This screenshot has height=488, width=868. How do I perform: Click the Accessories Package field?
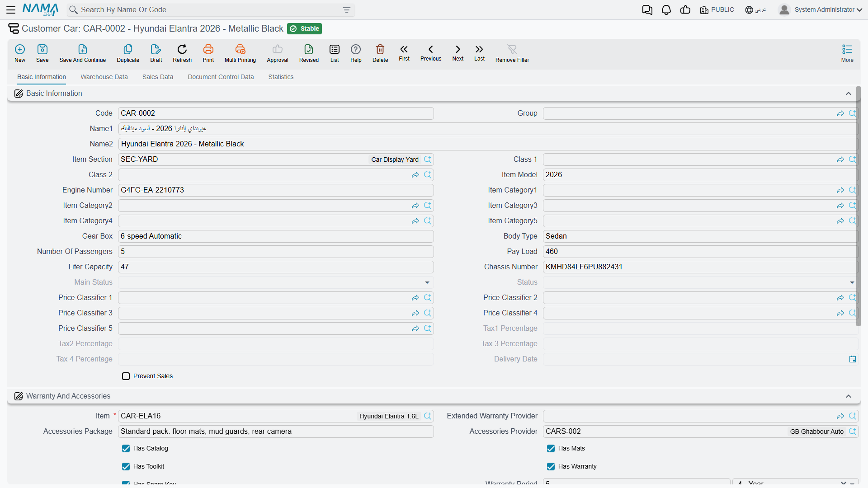[x=276, y=432]
